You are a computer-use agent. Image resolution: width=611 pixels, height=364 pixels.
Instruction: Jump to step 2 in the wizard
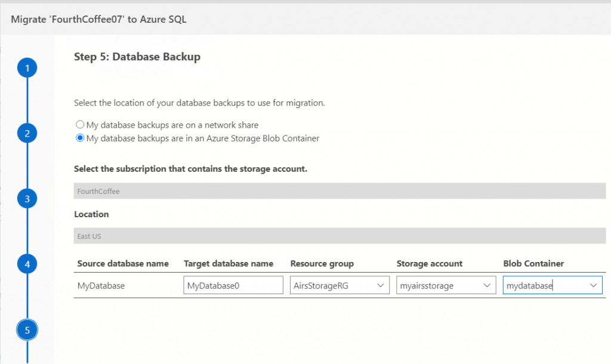pyautogui.click(x=27, y=133)
